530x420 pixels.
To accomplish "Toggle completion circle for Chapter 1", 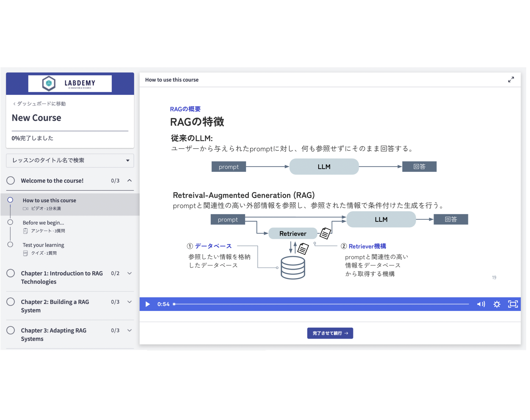I will coord(11,273).
